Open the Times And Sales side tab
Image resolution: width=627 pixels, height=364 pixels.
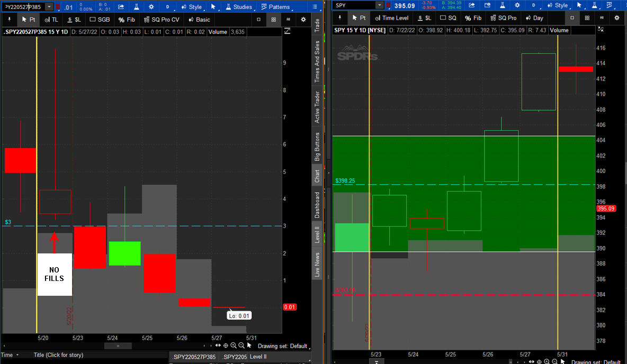317,62
